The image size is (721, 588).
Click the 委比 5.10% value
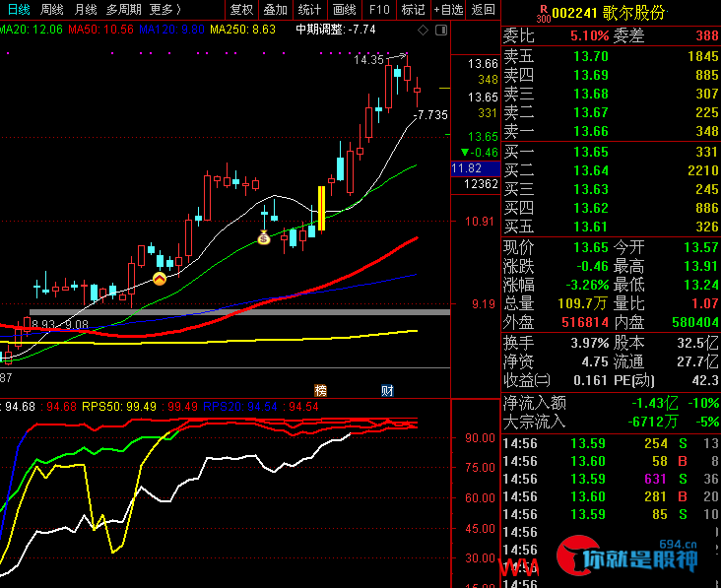[x=589, y=35]
